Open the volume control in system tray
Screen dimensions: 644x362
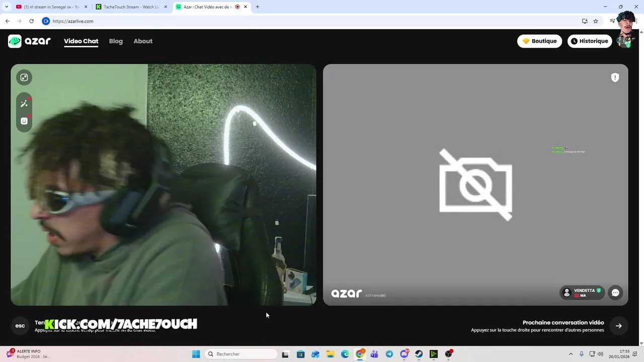(600, 354)
